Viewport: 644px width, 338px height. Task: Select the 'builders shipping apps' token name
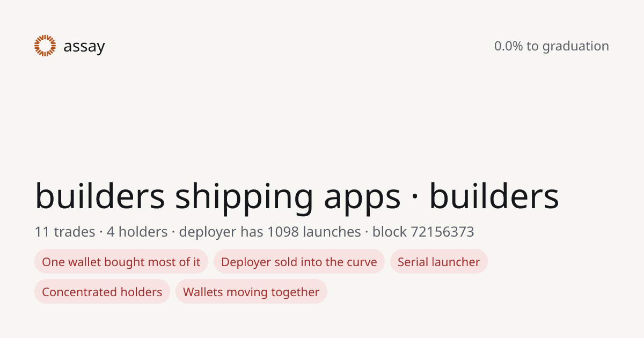[218, 197]
